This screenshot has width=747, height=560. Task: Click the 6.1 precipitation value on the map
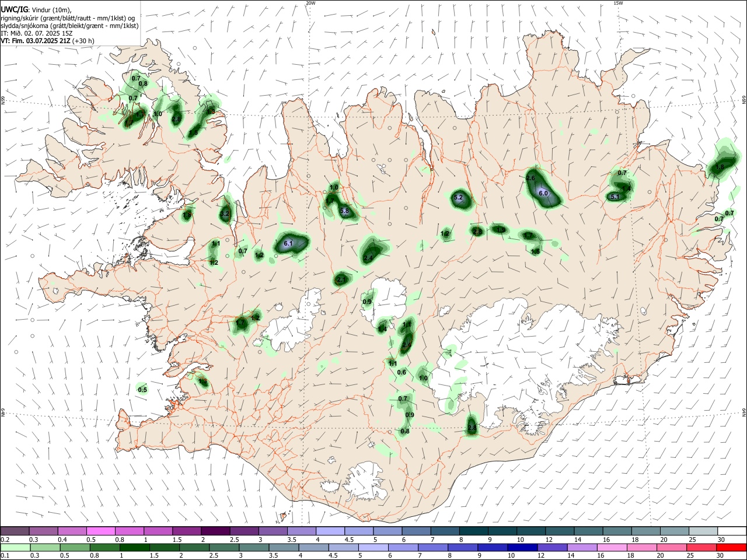(x=288, y=243)
